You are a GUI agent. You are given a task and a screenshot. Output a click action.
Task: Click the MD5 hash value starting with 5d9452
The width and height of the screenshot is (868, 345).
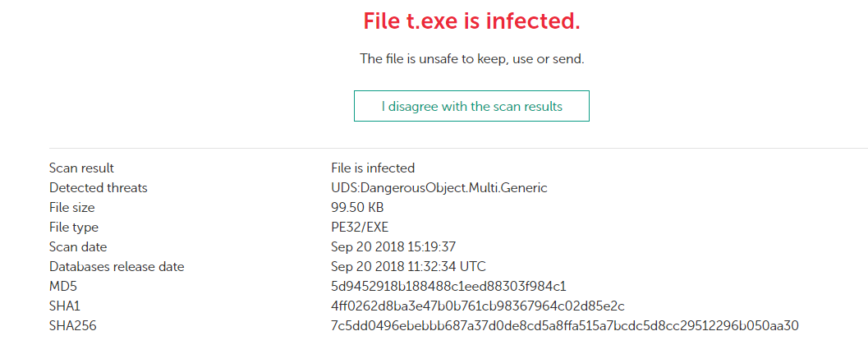pos(448,286)
